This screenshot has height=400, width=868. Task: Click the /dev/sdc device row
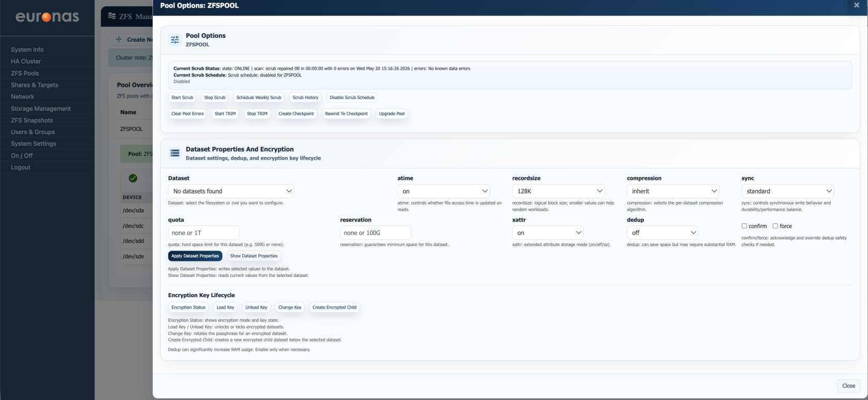pos(136,226)
